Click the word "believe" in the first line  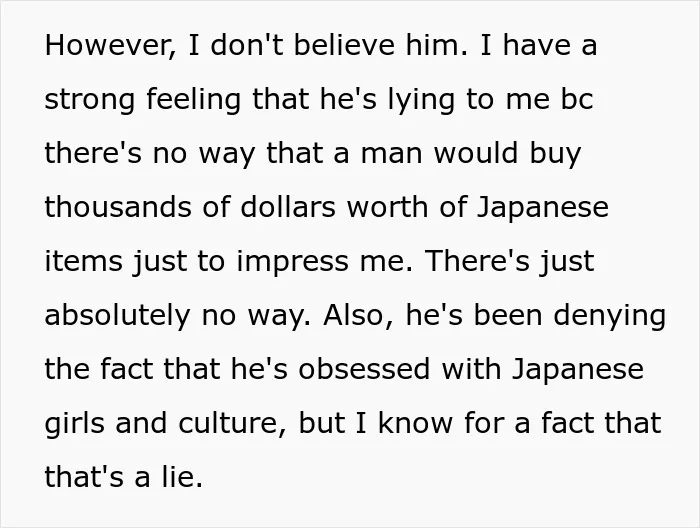click(344, 45)
